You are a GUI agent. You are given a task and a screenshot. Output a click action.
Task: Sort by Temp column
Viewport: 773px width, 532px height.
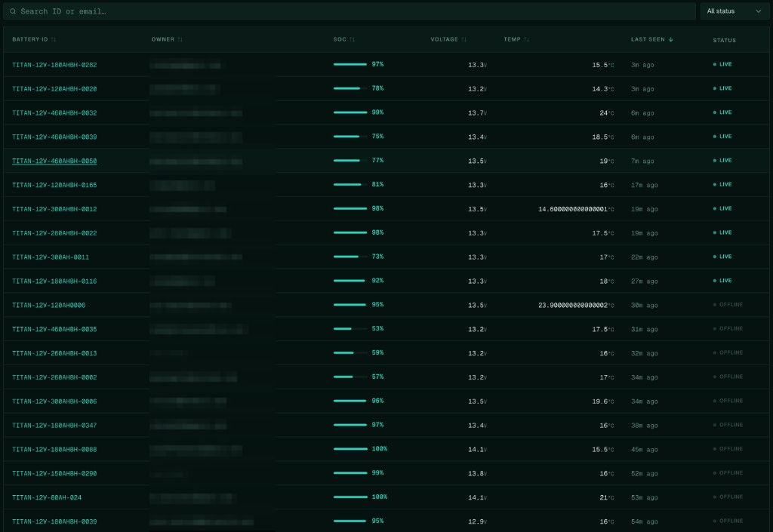point(516,39)
